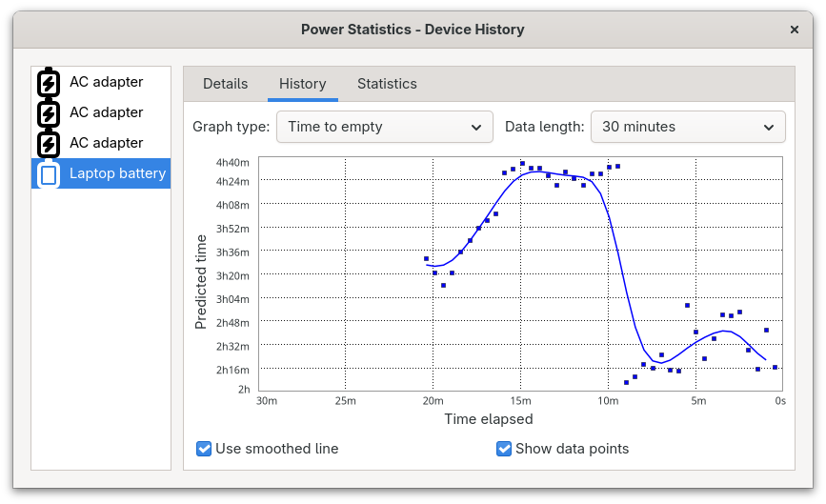
Task: Click the Laptop battery row label
Action: 117,173
